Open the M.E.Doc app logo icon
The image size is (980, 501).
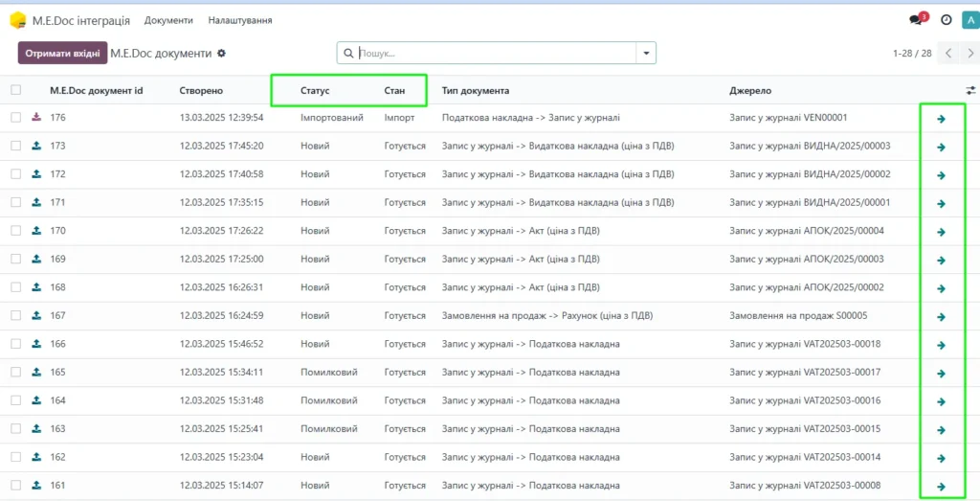point(18,21)
